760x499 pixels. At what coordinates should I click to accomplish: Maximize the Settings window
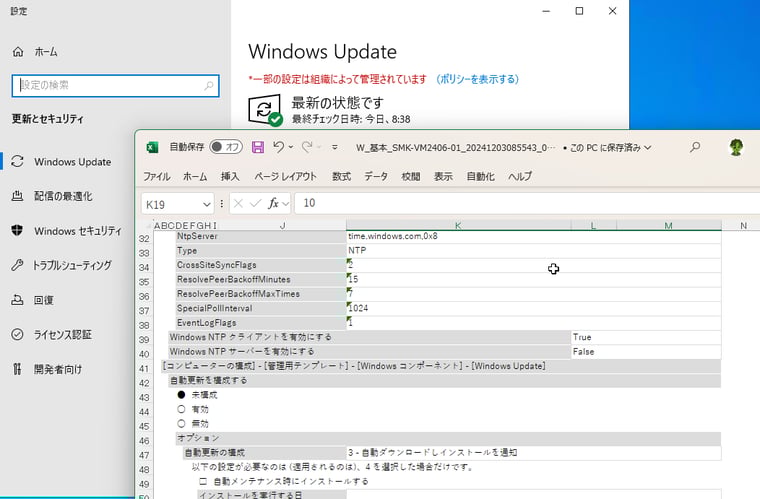coord(579,11)
